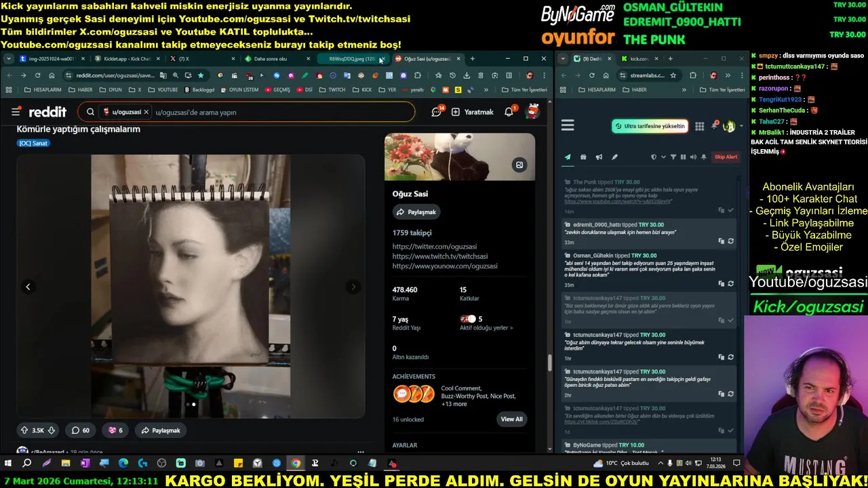Viewport: 868px width, 488px height.
Task: Open the Reddit chat icon
Action: click(437, 112)
